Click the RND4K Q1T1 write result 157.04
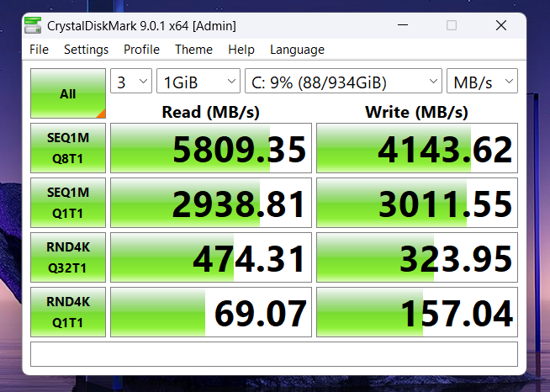550x392 pixels. (x=417, y=313)
